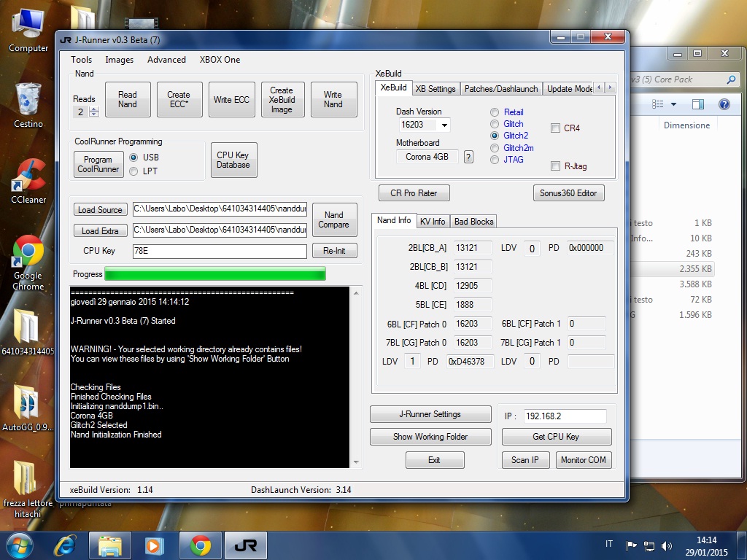Open the XBOX One menu
This screenshot has height=560, width=747.
[x=220, y=60]
